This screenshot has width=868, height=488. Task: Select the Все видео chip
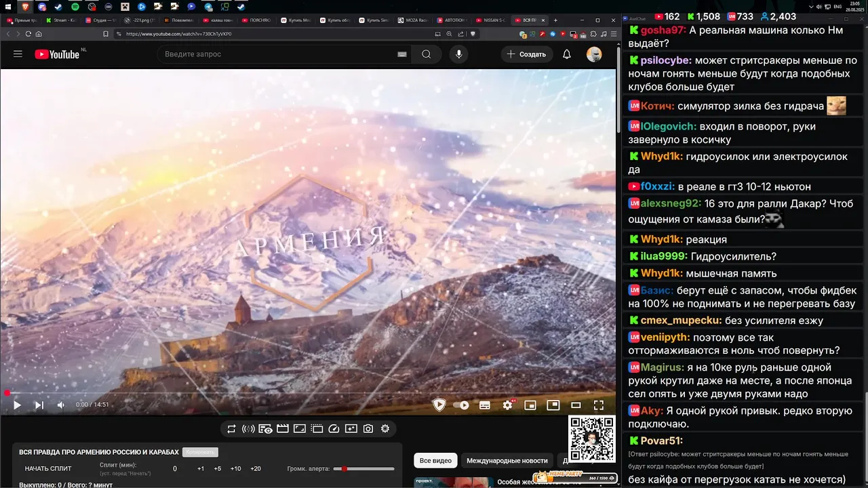[435, 461]
